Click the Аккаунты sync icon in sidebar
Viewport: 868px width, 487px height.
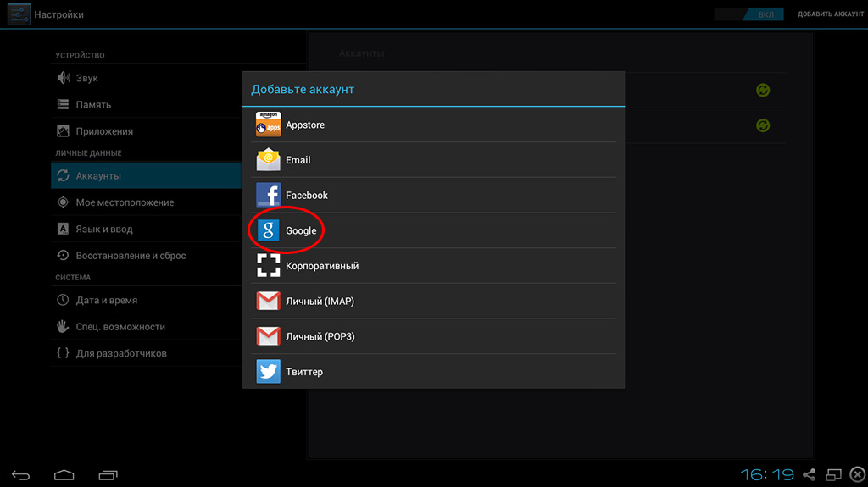[63, 175]
